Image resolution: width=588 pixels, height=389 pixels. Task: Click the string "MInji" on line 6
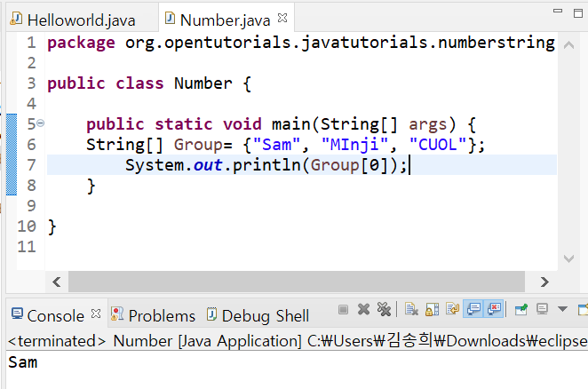[x=354, y=145]
